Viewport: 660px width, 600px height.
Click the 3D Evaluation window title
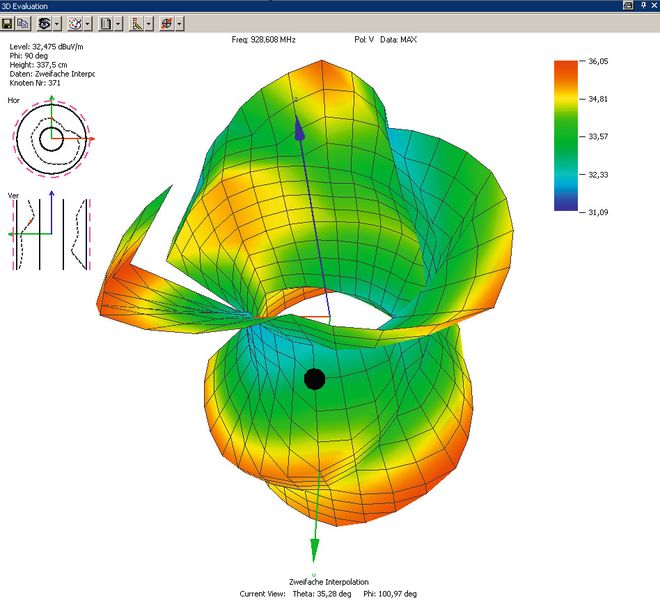pos(24,6)
